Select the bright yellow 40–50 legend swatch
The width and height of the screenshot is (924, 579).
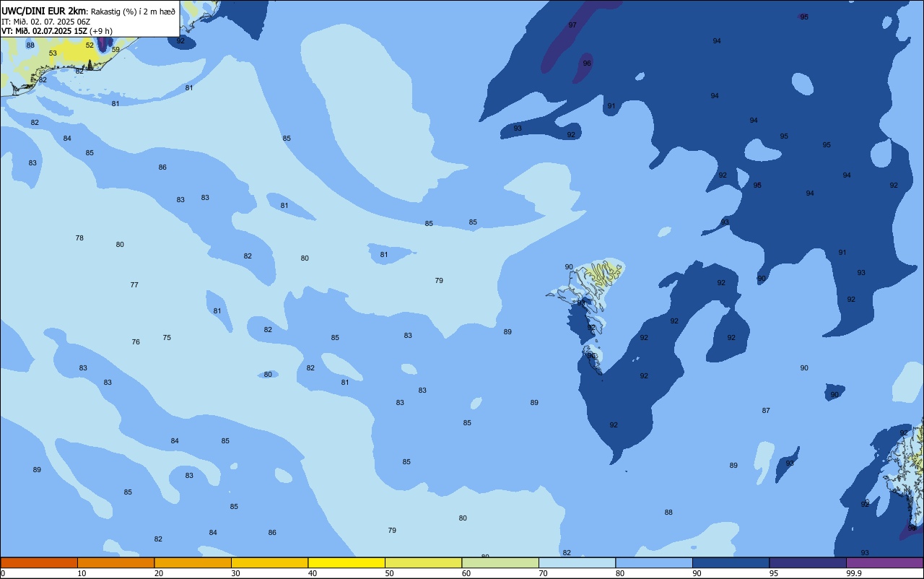tap(346, 562)
